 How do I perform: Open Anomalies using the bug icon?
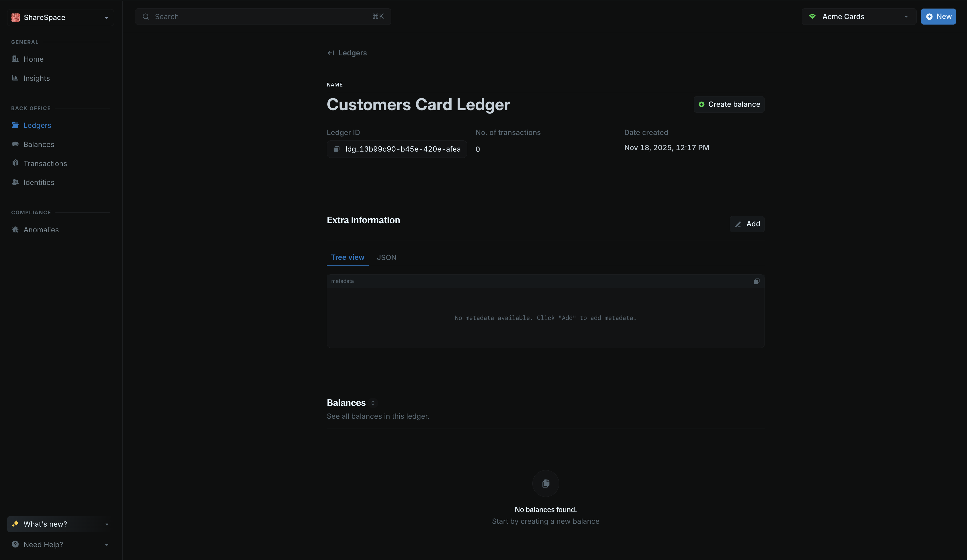15,229
